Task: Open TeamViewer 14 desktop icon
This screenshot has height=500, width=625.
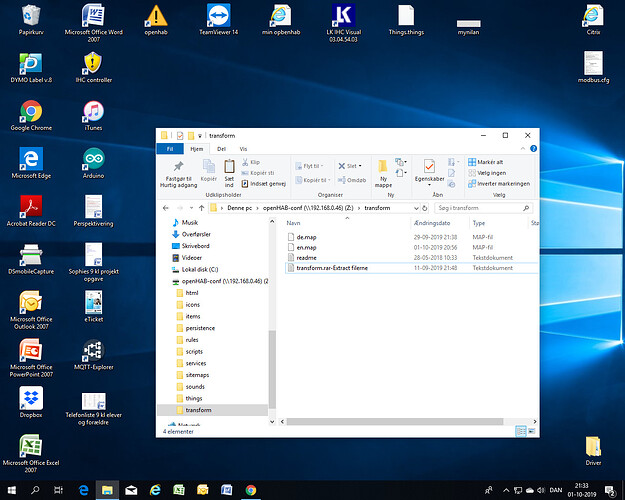Action: pyautogui.click(x=218, y=20)
